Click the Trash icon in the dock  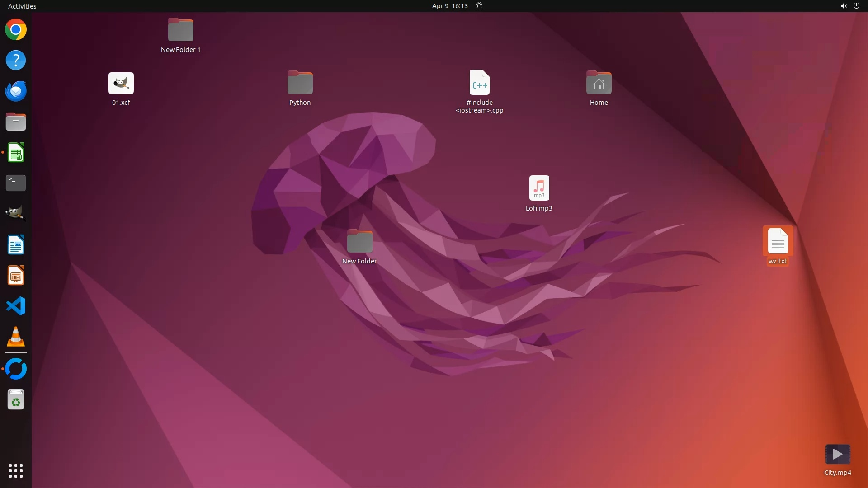coord(16,400)
